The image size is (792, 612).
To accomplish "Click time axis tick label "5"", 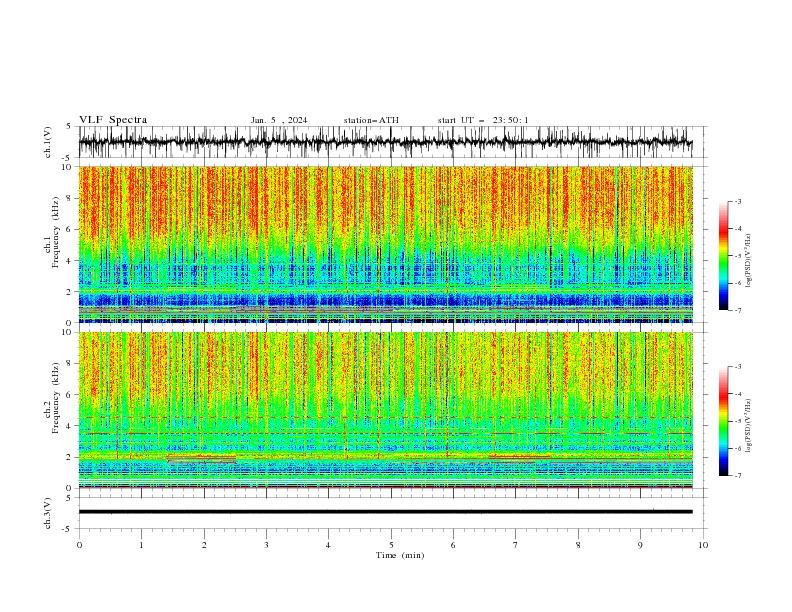I will pyautogui.click(x=391, y=545).
